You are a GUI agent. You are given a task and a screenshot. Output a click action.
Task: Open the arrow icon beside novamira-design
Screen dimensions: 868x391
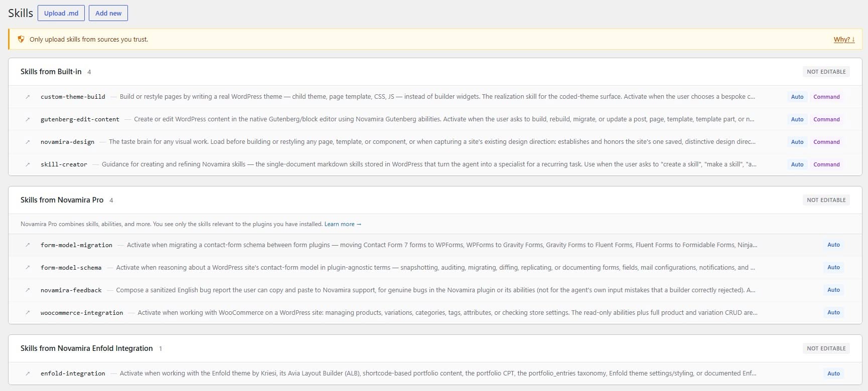tap(28, 142)
